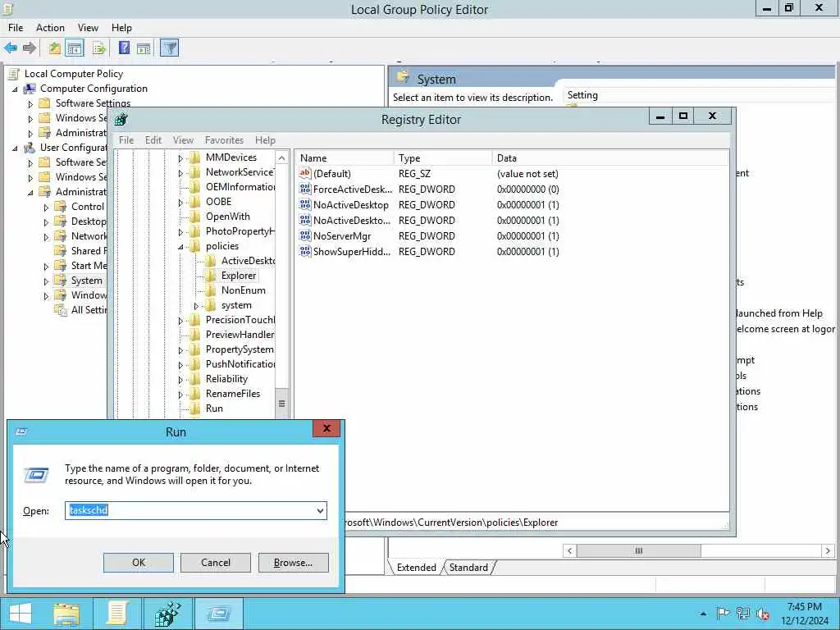Open the Run dialog Open dropdown arrow
This screenshot has width=840, height=630.
[x=320, y=510]
